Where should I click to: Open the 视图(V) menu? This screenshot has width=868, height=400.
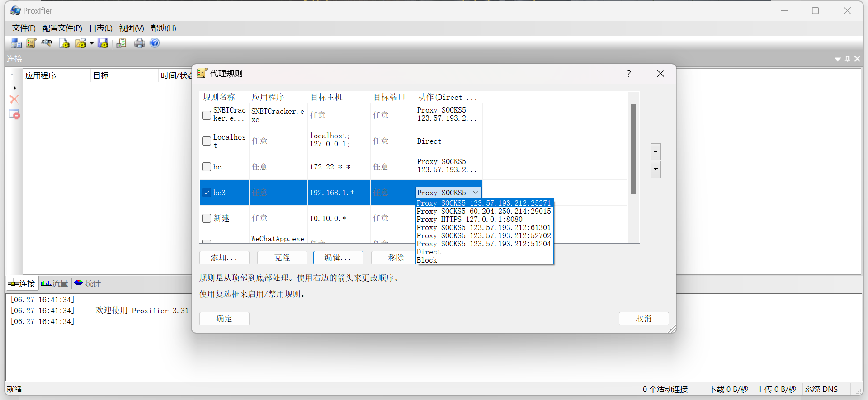click(132, 28)
